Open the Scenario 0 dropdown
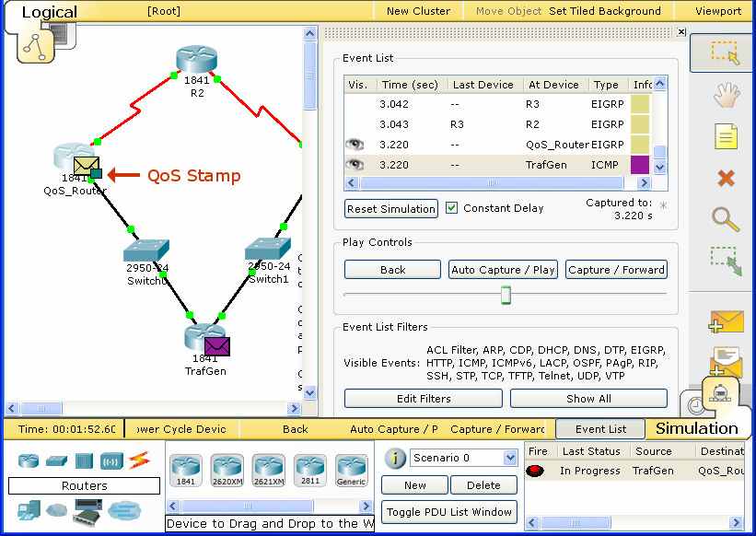 510,458
